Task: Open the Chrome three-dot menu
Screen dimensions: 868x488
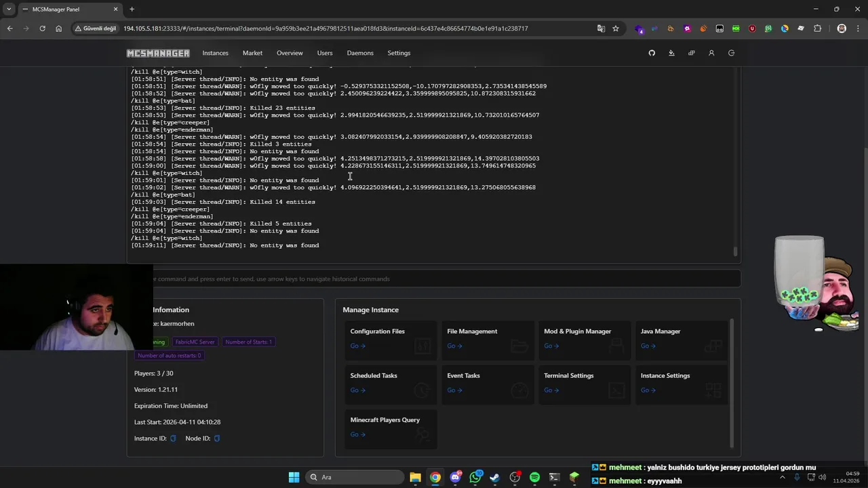Action: [x=858, y=28]
